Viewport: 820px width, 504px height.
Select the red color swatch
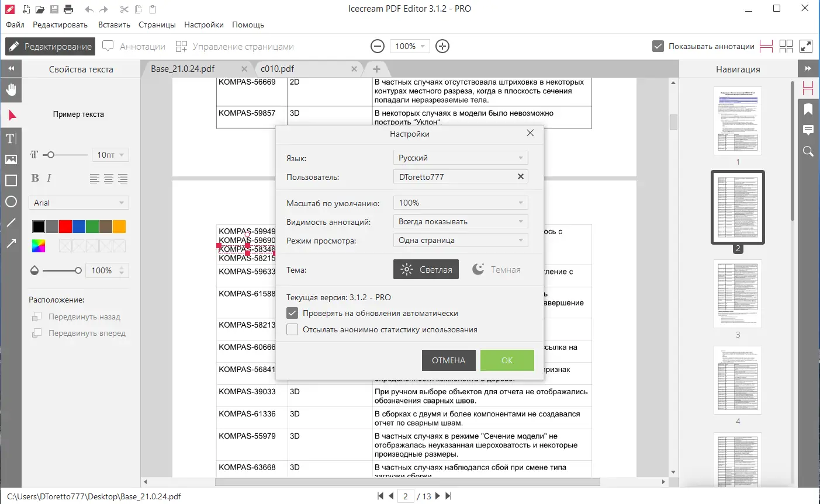[65, 226]
